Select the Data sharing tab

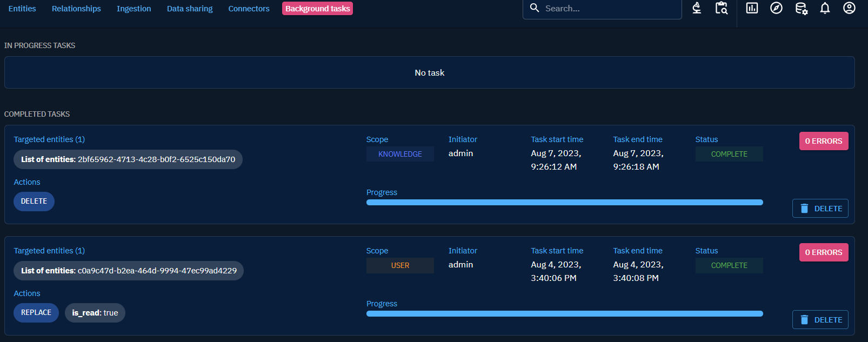click(x=190, y=9)
